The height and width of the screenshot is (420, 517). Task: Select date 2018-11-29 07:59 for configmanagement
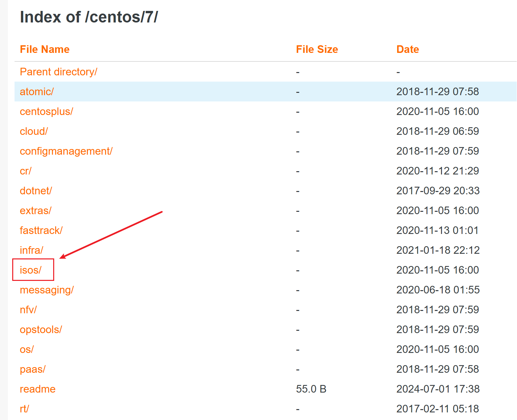coord(437,151)
